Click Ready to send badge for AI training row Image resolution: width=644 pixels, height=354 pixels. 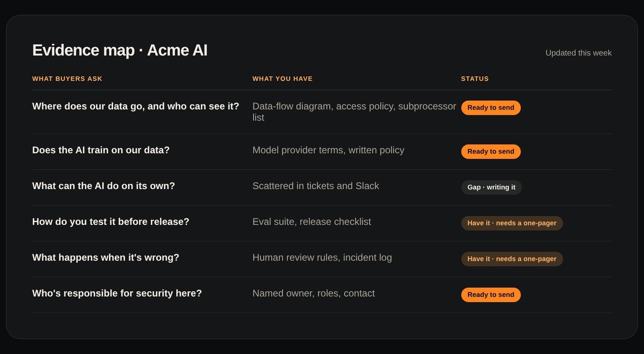click(491, 152)
